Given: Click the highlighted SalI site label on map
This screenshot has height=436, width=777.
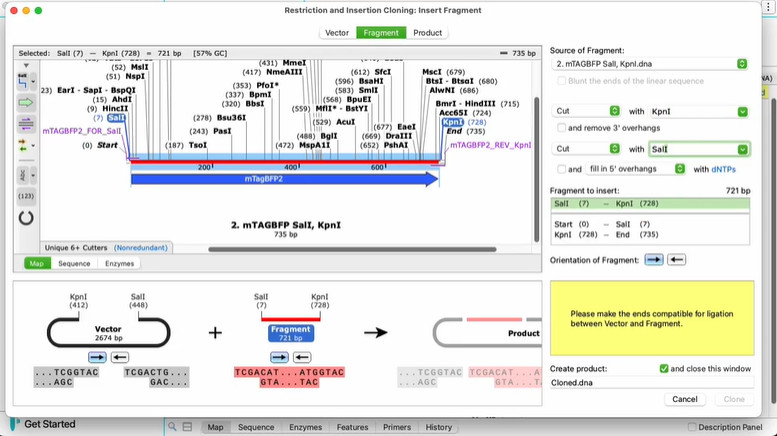Looking at the screenshot, I should 116,118.
